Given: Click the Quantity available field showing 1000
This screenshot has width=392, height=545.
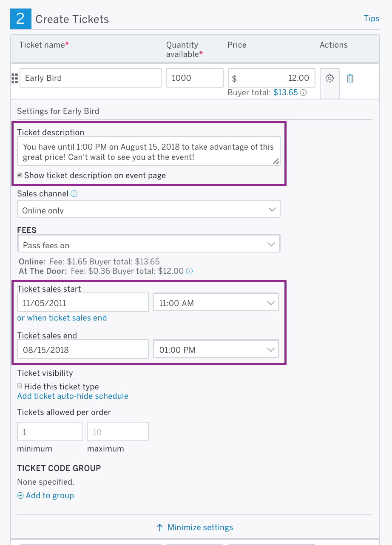Looking at the screenshot, I should [194, 78].
